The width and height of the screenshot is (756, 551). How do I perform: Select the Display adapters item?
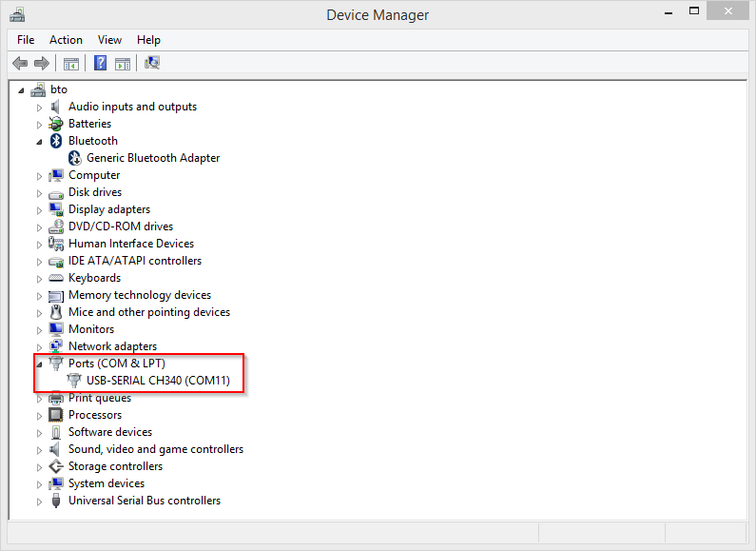[109, 209]
